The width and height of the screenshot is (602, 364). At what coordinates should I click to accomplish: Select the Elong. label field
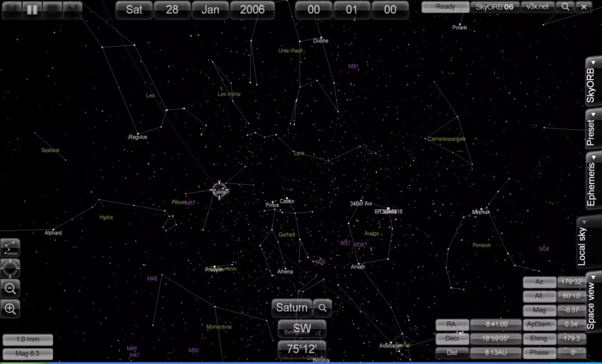539,339
